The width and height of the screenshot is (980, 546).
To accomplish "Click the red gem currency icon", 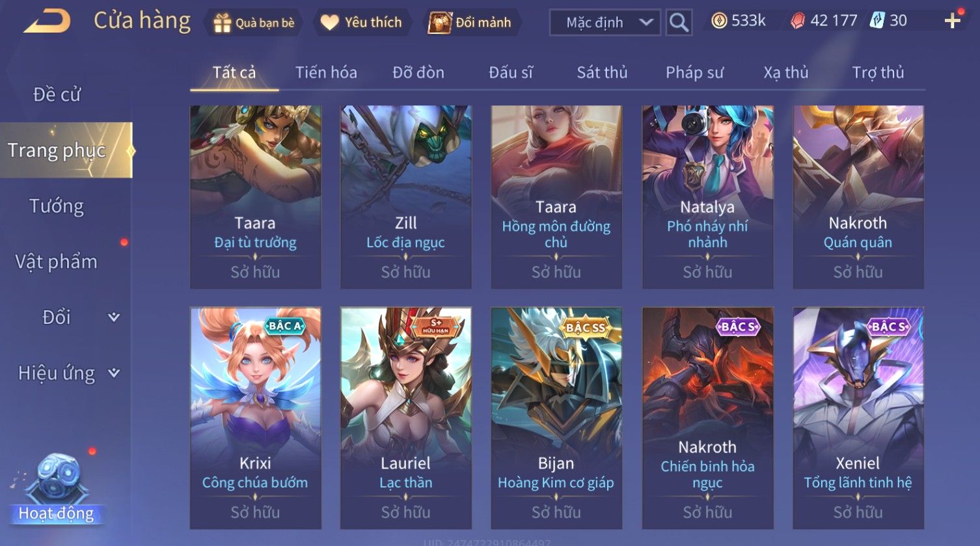I will tap(797, 21).
